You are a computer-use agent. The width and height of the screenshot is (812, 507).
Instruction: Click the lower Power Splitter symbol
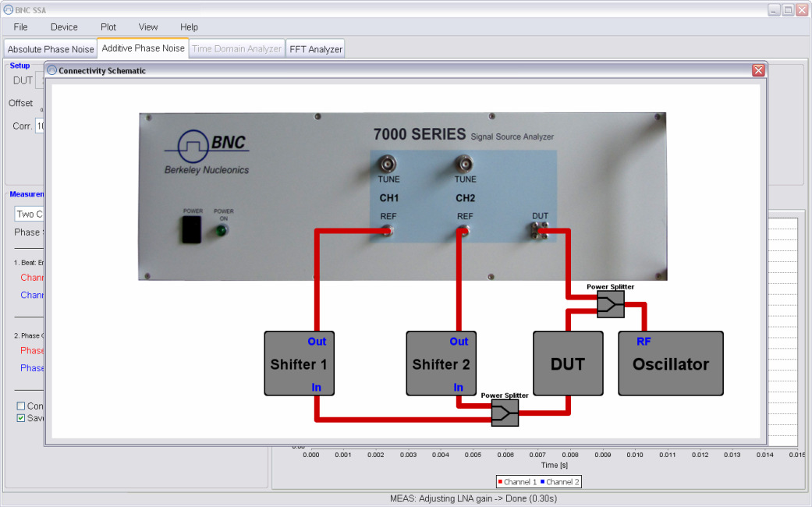pyautogui.click(x=505, y=413)
